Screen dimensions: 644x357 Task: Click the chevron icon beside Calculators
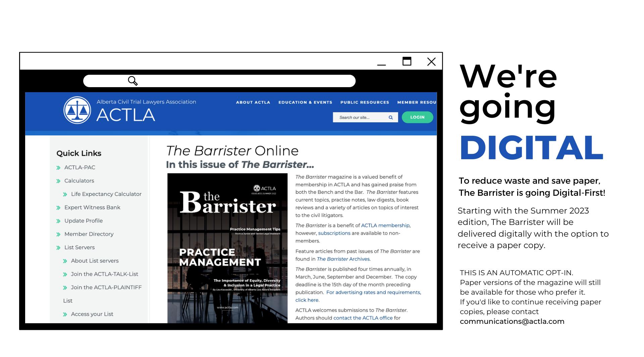click(58, 181)
